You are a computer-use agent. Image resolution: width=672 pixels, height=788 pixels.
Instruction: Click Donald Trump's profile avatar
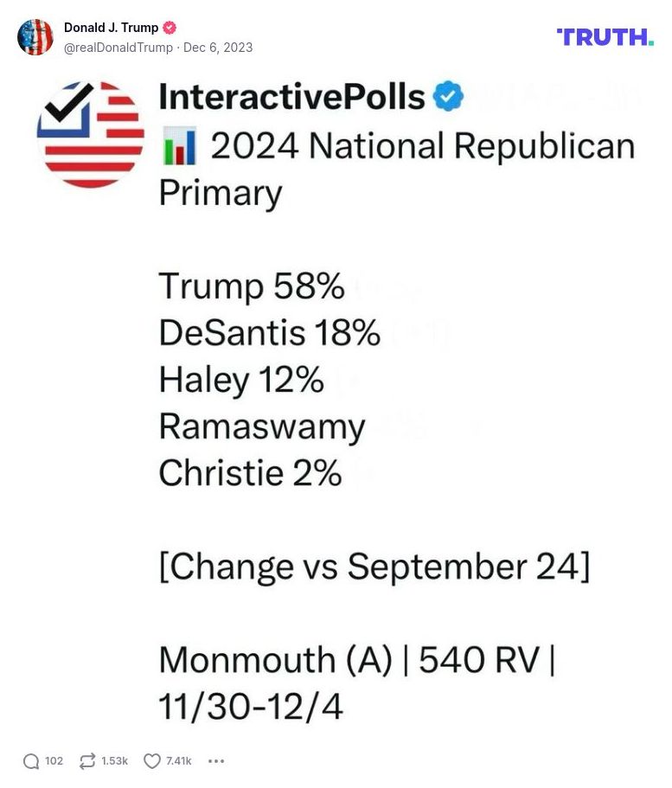click(x=35, y=37)
